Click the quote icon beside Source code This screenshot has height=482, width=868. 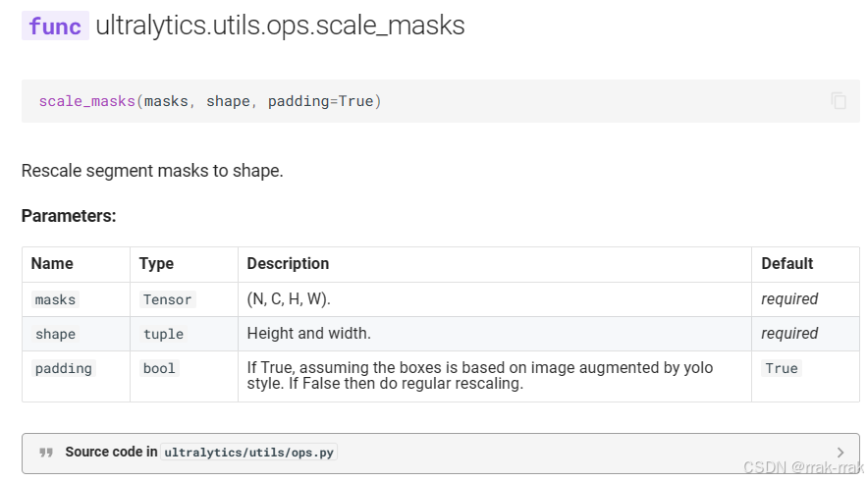(x=46, y=453)
